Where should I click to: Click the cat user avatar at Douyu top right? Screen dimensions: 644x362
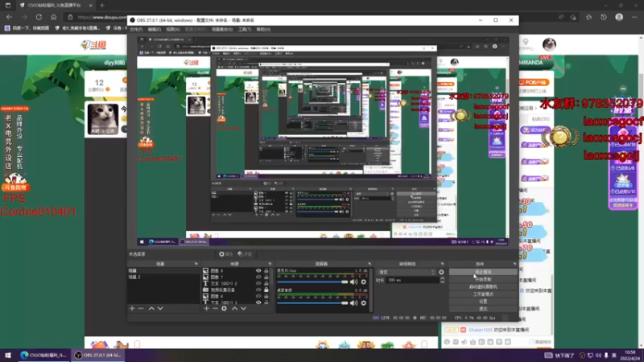[549, 44]
